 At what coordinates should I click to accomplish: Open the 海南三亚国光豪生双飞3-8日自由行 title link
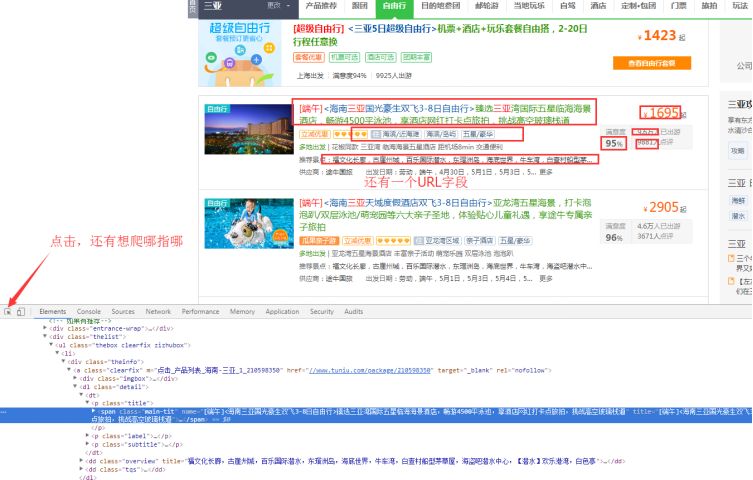coord(445,114)
